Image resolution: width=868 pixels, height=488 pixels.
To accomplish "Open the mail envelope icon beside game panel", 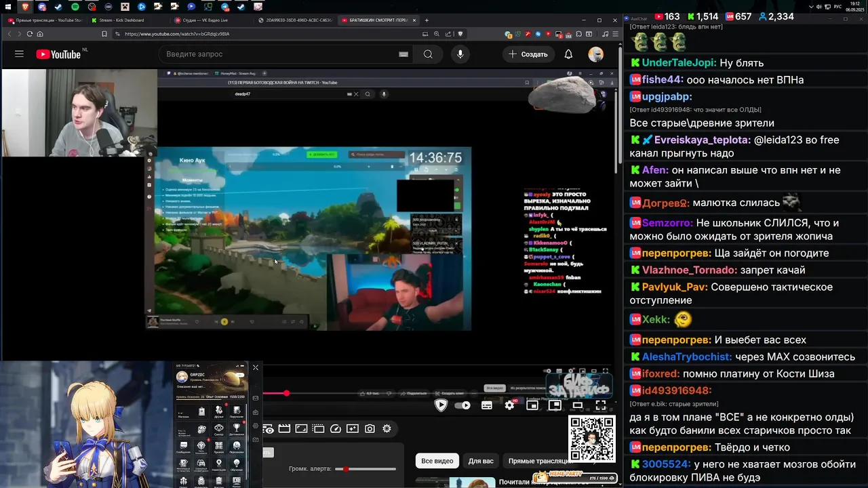I will coord(256,398).
